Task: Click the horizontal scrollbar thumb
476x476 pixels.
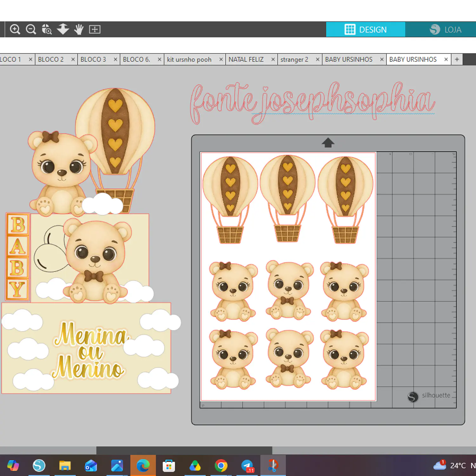Action: 184,450
